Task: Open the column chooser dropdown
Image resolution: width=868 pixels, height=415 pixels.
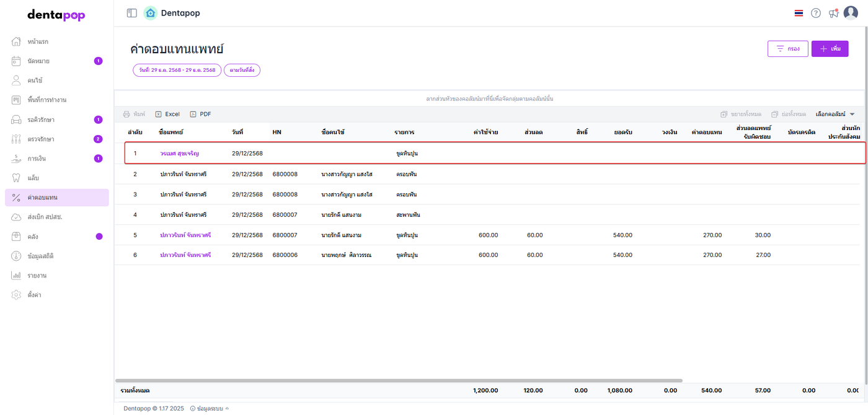Action: [835, 114]
